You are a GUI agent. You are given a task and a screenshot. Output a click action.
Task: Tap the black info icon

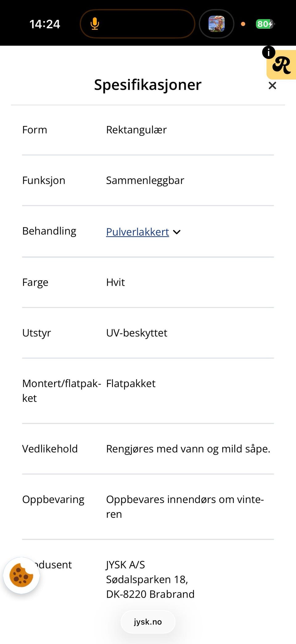pos(269,52)
